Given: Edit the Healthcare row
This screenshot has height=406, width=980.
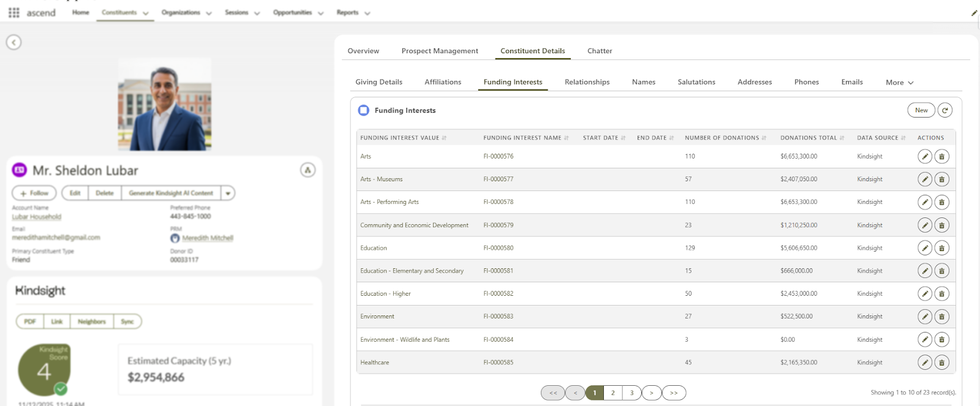Looking at the screenshot, I should (925, 363).
